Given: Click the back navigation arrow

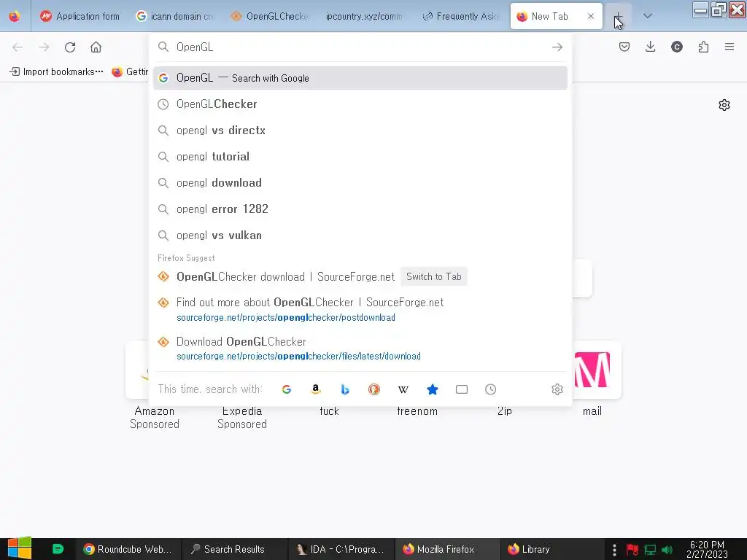Looking at the screenshot, I should tap(18, 47).
